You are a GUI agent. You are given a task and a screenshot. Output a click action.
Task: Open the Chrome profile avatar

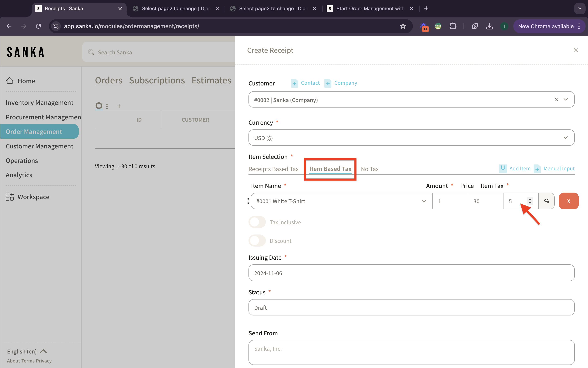point(504,26)
